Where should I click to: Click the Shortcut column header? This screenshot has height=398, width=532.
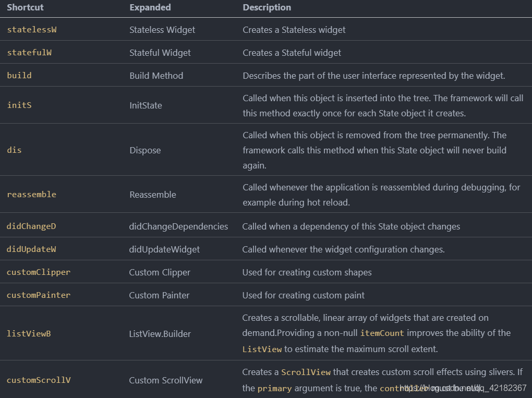pyautogui.click(x=25, y=8)
